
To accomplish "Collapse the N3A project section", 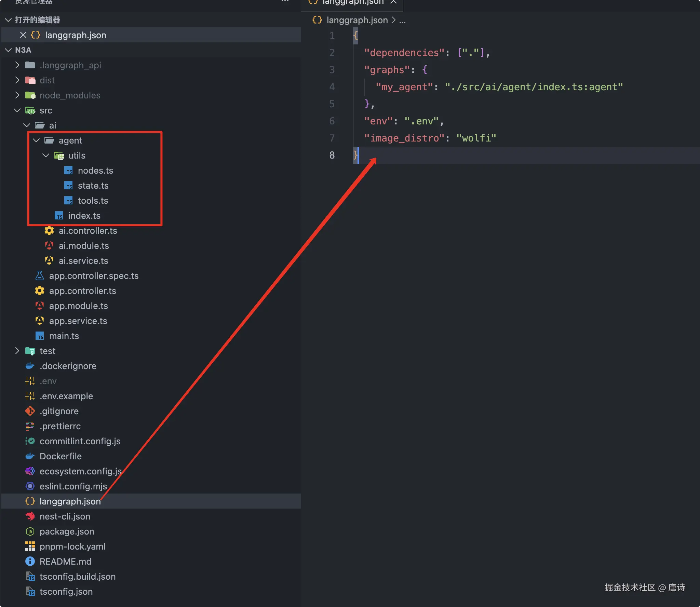I will pos(8,50).
